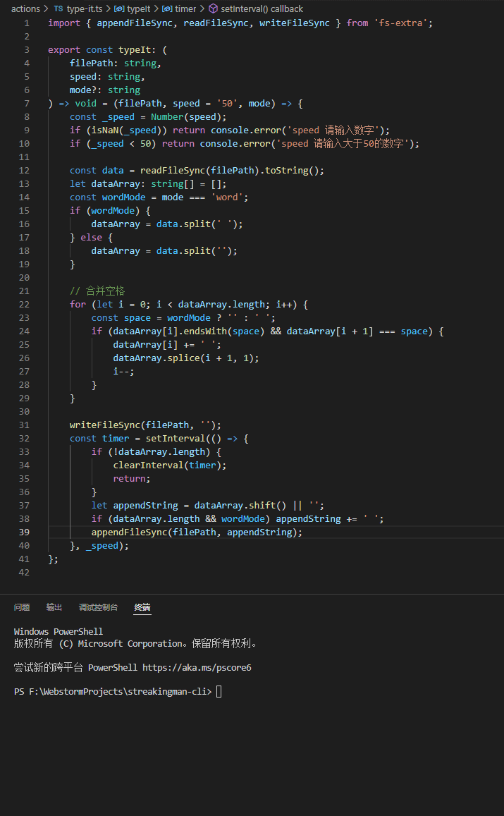Open the type-it.ts breadcrumb dropdown
504x816 pixels.
85,9
